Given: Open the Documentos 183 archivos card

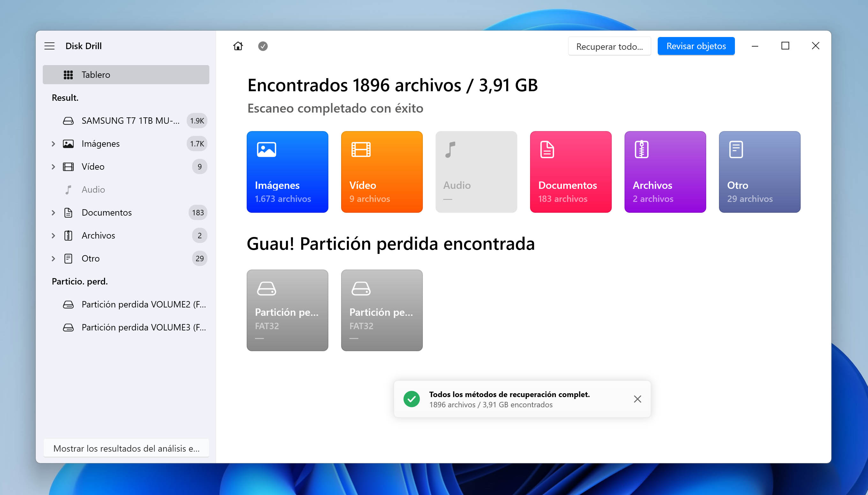Looking at the screenshot, I should pyautogui.click(x=571, y=172).
